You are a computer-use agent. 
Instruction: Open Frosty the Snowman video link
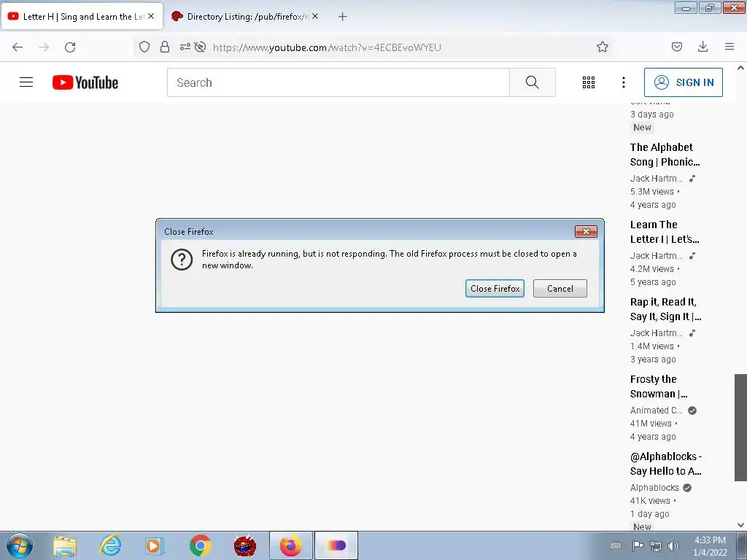coord(659,386)
